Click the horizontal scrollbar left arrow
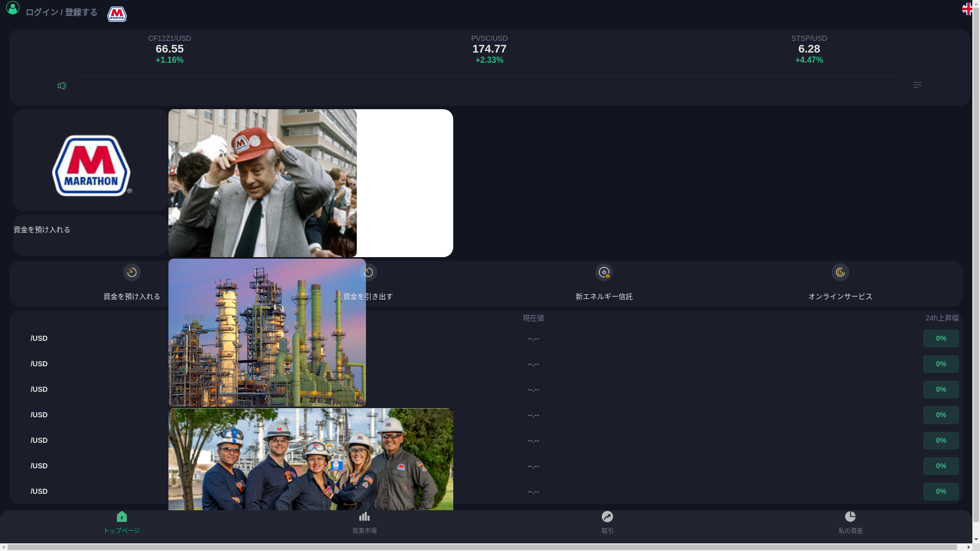Image resolution: width=980 pixels, height=551 pixels. pos(4,547)
